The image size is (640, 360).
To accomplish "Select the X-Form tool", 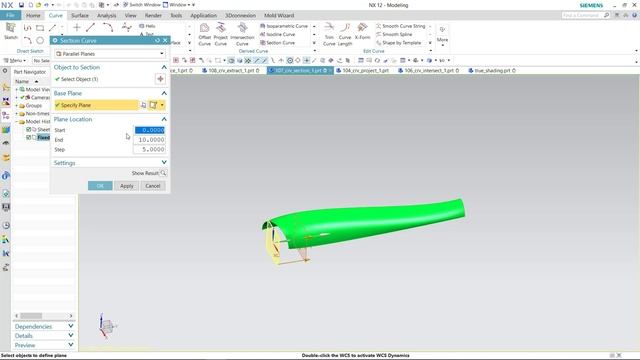I will click(x=362, y=31).
